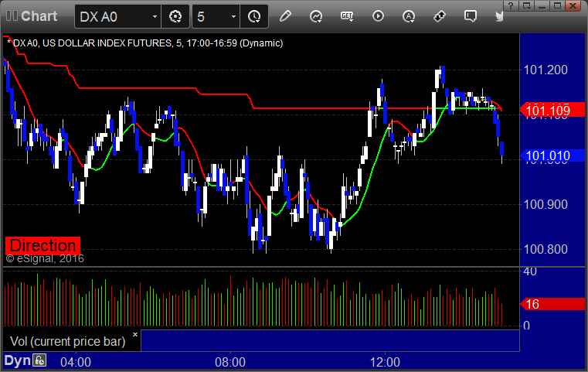Click the window link dropdown icon
The width and height of the screenshot is (588, 372).
pos(526,5)
